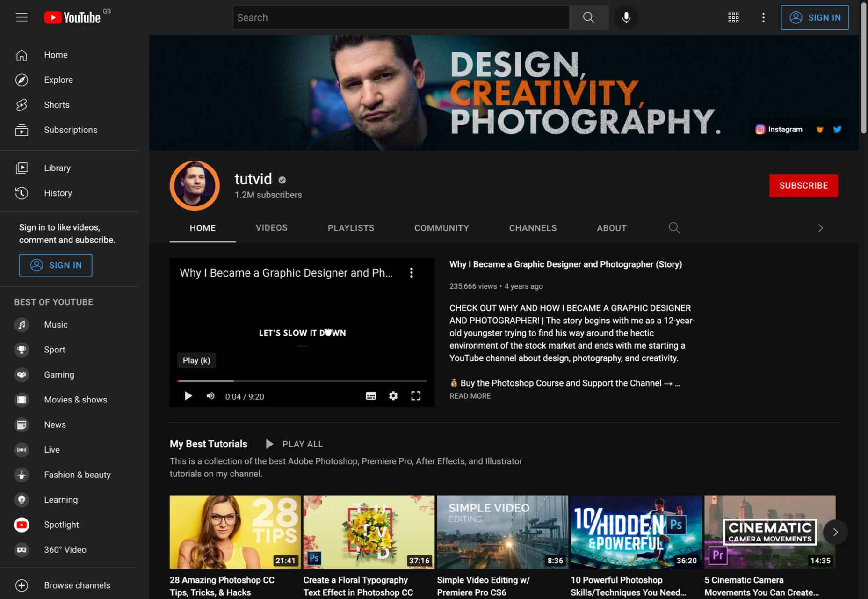Open the News category

[x=70, y=424]
